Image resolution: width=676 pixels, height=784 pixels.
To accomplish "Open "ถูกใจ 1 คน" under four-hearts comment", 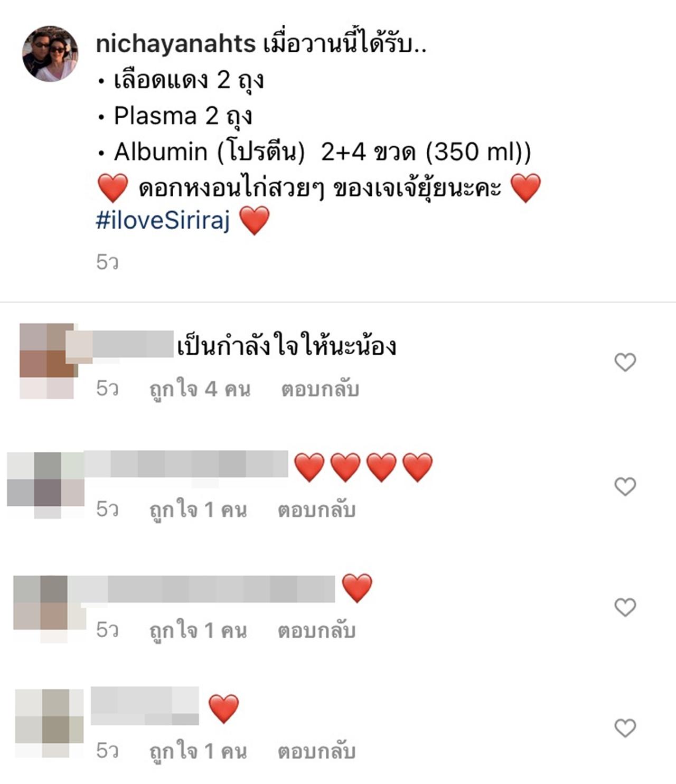I will pyautogui.click(x=198, y=510).
